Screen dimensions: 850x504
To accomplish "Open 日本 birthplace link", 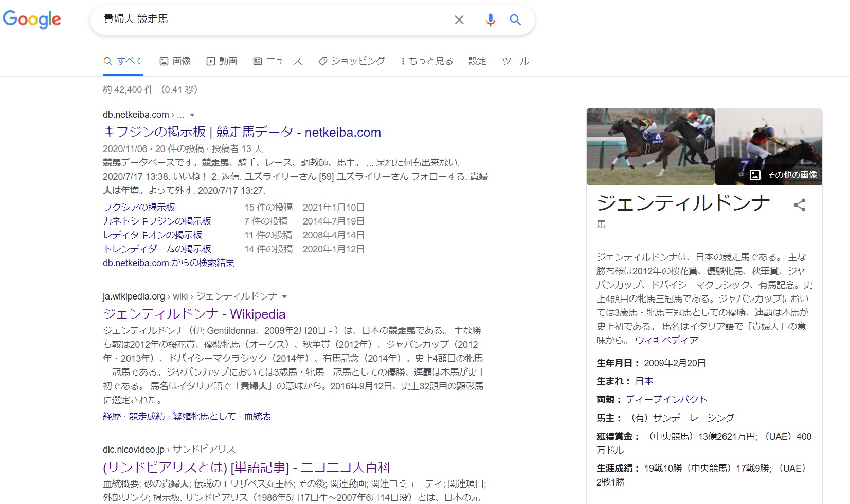I will point(644,381).
